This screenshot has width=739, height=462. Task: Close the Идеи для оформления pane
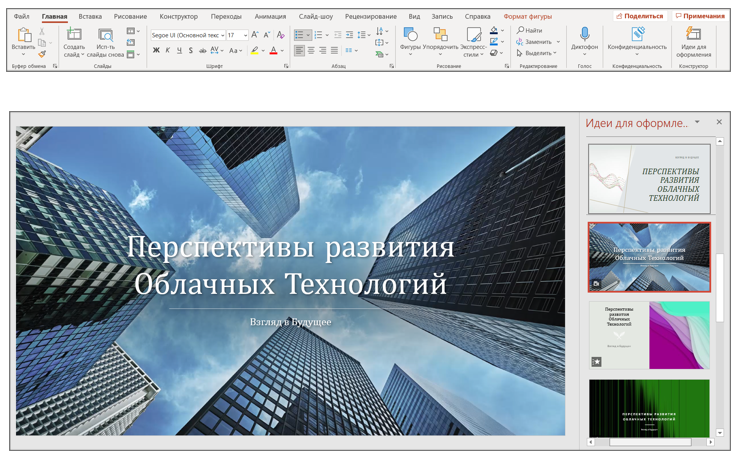click(719, 122)
